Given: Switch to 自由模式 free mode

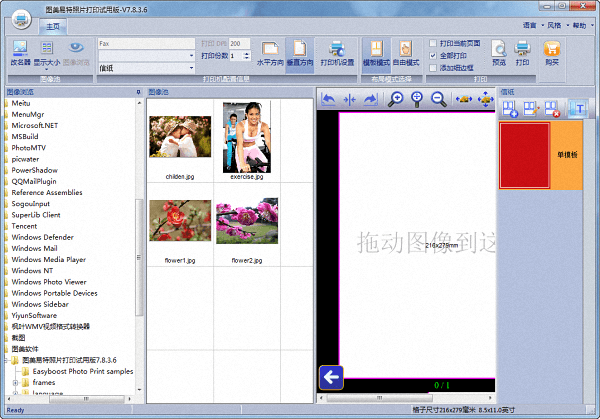Looking at the screenshot, I should point(406,51).
